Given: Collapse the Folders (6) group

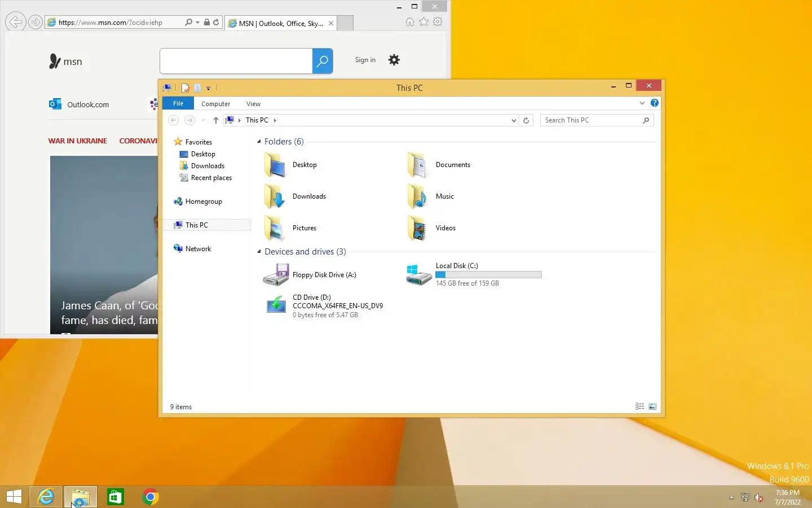Looking at the screenshot, I should pos(259,142).
